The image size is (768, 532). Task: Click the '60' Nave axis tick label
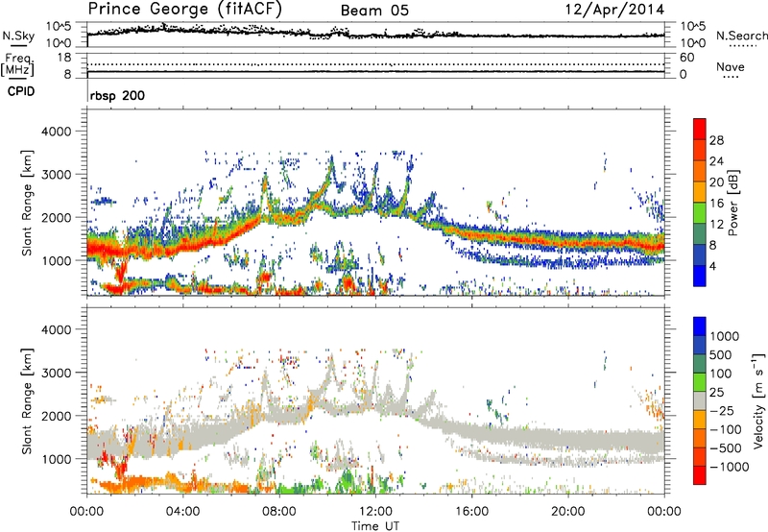[686, 58]
